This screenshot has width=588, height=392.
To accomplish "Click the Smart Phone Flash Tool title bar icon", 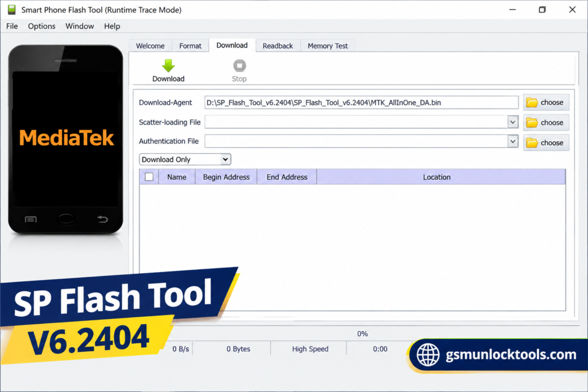I will (11, 10).
